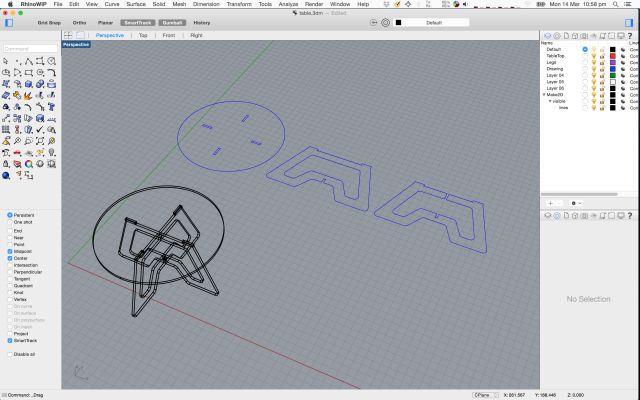This screenshot has height=400, width=640.
Task: Toggle Grid Snap button
Action: click(x=49, y=23)
